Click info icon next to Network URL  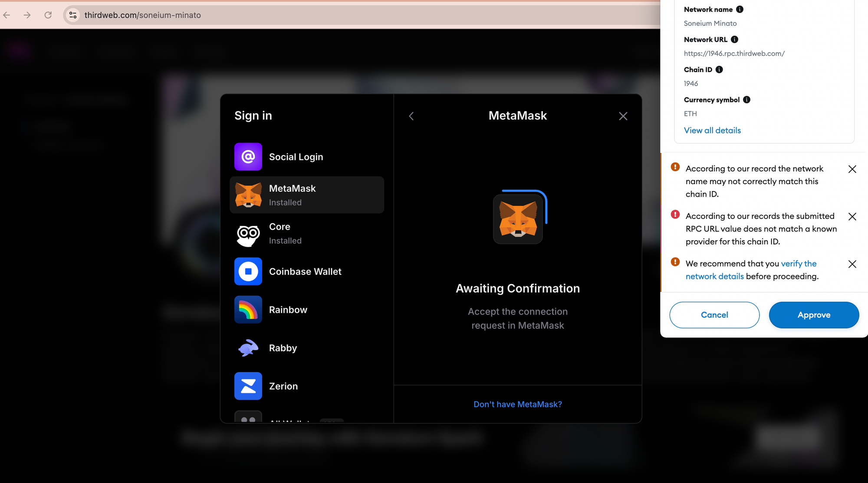point(734,40)
